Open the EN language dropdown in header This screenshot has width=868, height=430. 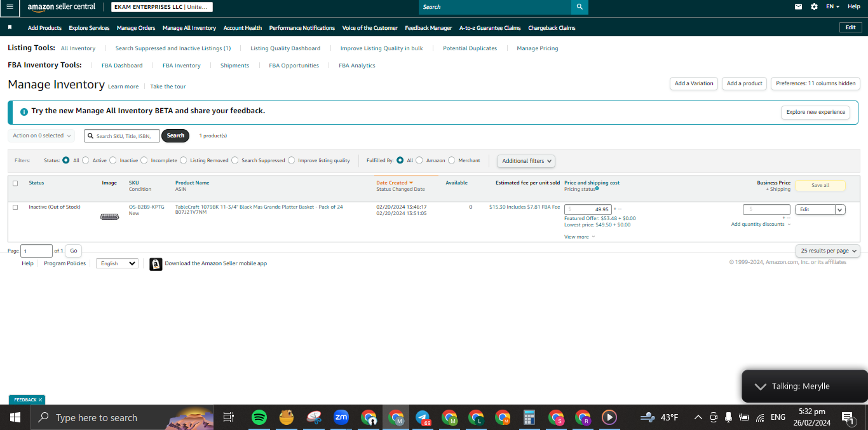tap(832, 6)
